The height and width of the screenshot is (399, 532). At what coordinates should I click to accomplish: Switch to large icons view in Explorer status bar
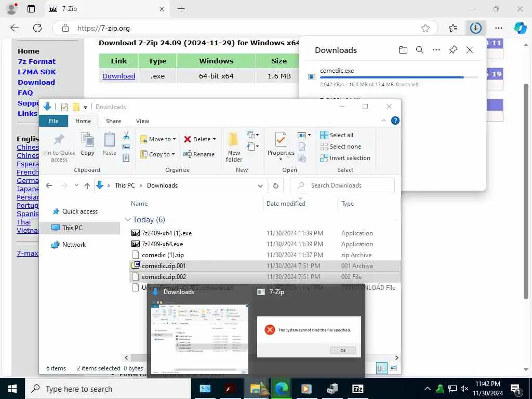point(393,368)
